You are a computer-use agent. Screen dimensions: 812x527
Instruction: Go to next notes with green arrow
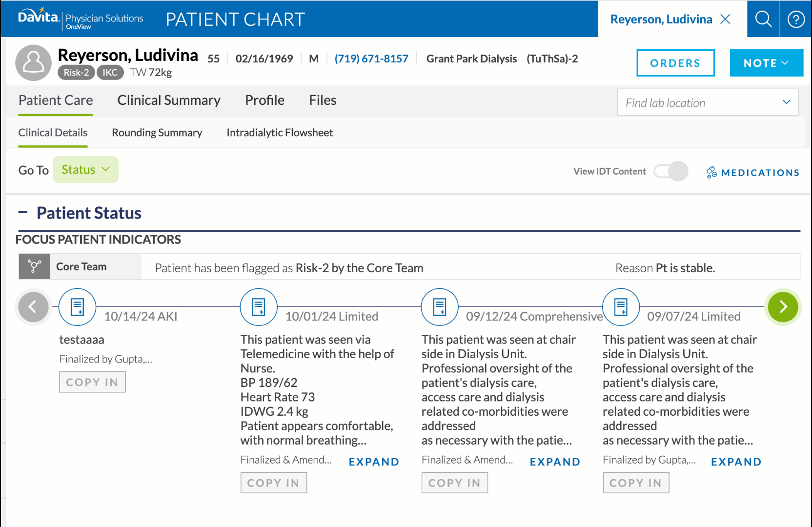tap(783, 306)
